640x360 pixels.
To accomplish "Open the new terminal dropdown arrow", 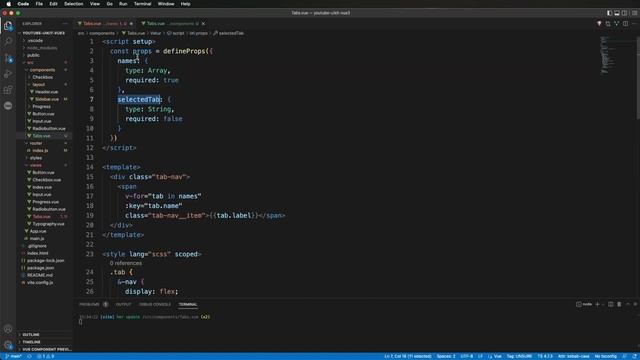I will [603, 304].
